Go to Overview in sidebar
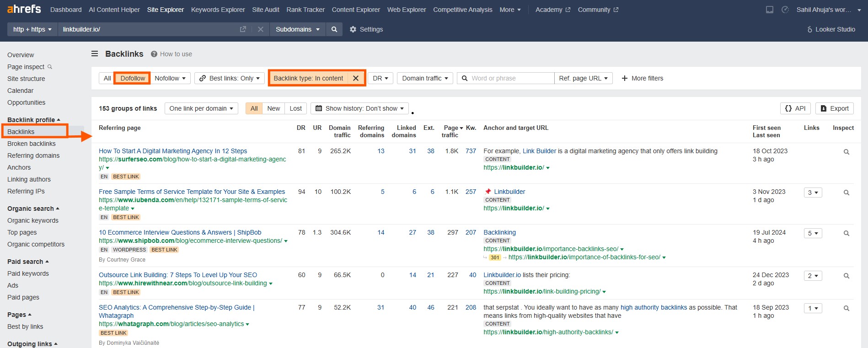The image size is (868, 348). pos(21,55)
